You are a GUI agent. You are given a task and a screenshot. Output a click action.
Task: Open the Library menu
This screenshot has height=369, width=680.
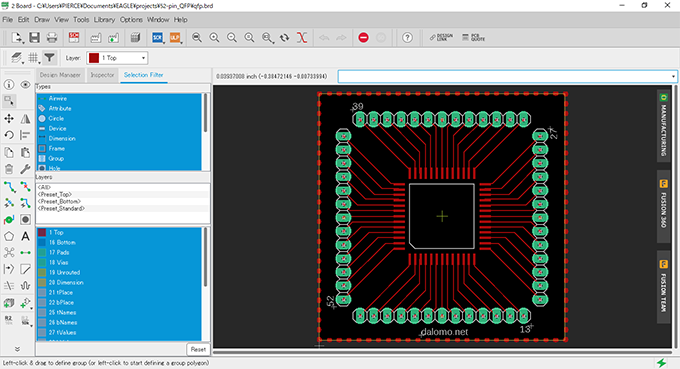coord(105,20)
